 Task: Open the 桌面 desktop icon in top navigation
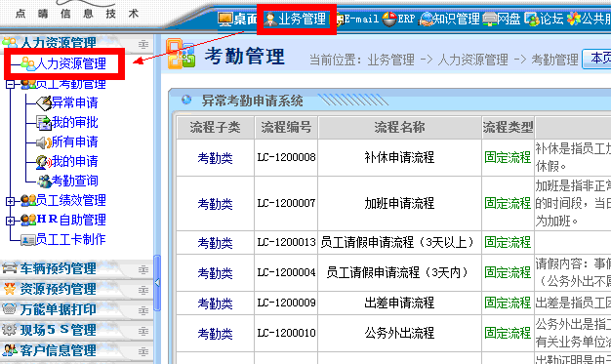coord(224,19)
